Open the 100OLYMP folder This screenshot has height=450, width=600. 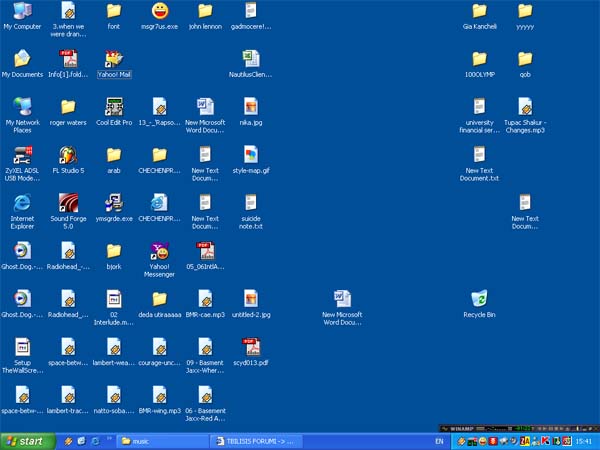tap(479, 64)
